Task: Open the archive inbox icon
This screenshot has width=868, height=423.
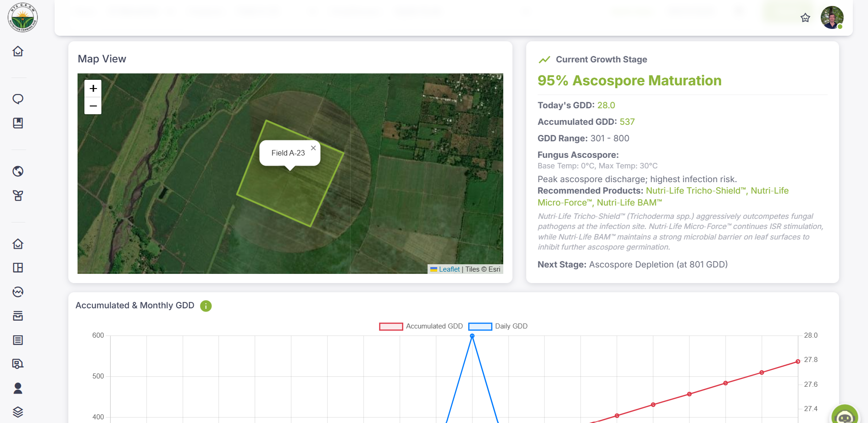Action: point(18,316)
